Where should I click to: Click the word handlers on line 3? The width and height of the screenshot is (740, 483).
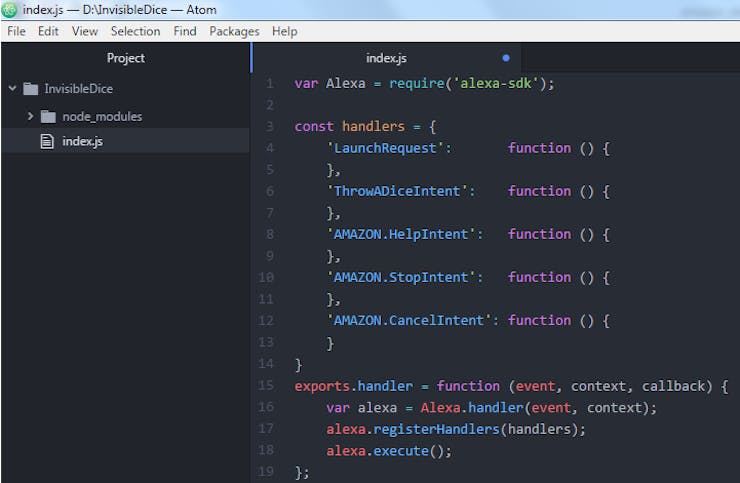coord(373,127)
